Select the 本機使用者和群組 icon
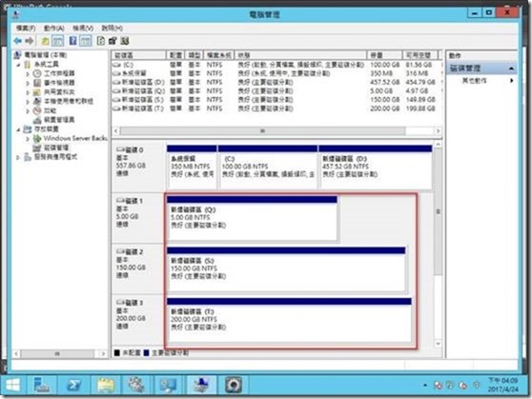The width and height of the screenshot is (532, 399). click(37, 101)
